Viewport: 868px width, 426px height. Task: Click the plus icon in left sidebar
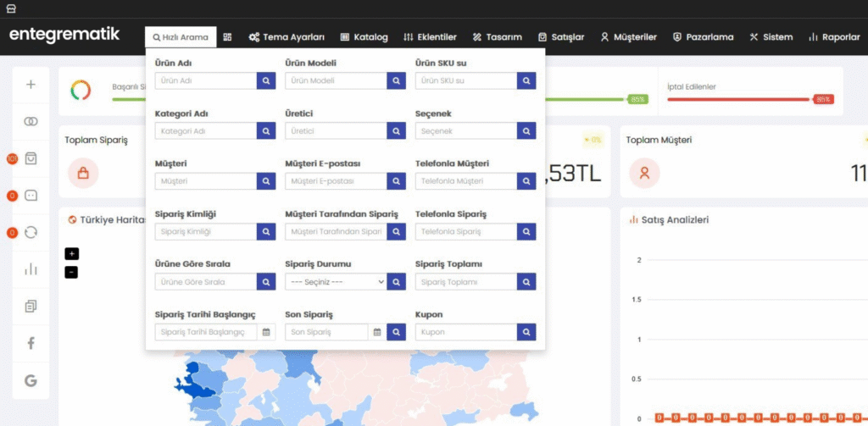coord(31,85)
